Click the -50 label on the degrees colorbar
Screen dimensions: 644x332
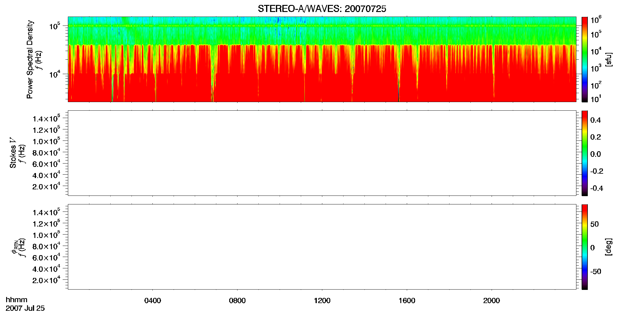[x=596, y=272]
